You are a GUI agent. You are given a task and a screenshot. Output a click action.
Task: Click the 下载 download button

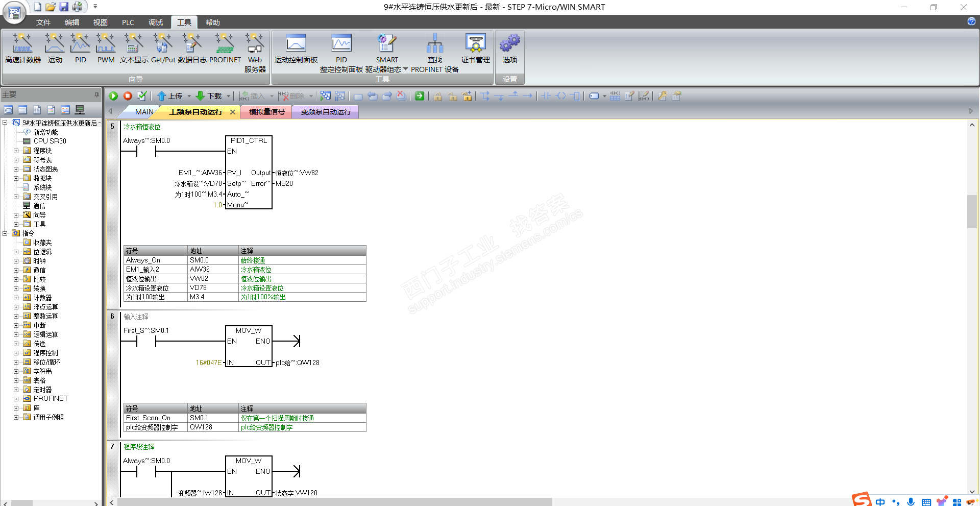click(209, 96)
